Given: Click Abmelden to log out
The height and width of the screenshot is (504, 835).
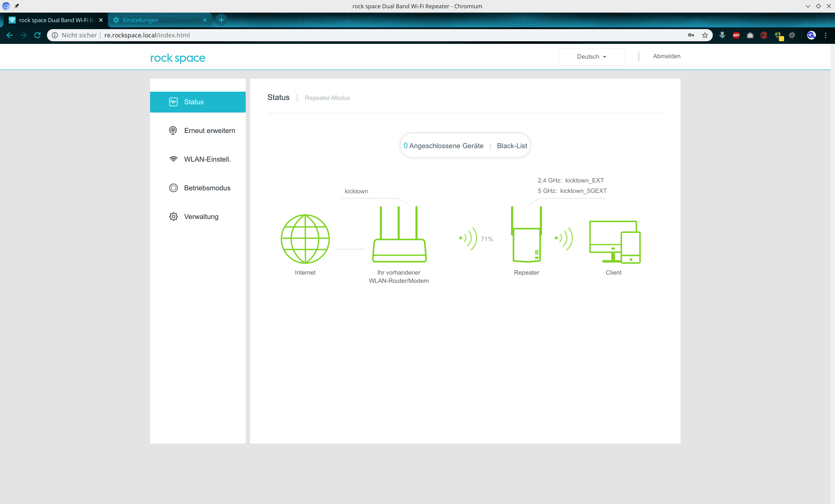Looking at the screenshot, I should [666, 56].
